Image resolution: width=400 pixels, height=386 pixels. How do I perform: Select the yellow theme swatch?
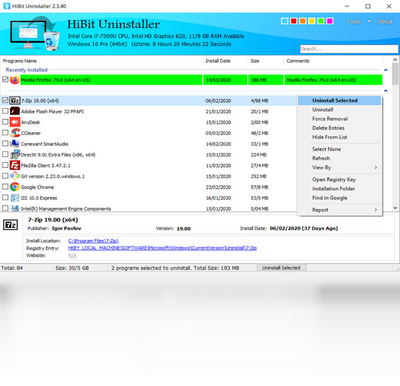312,21
